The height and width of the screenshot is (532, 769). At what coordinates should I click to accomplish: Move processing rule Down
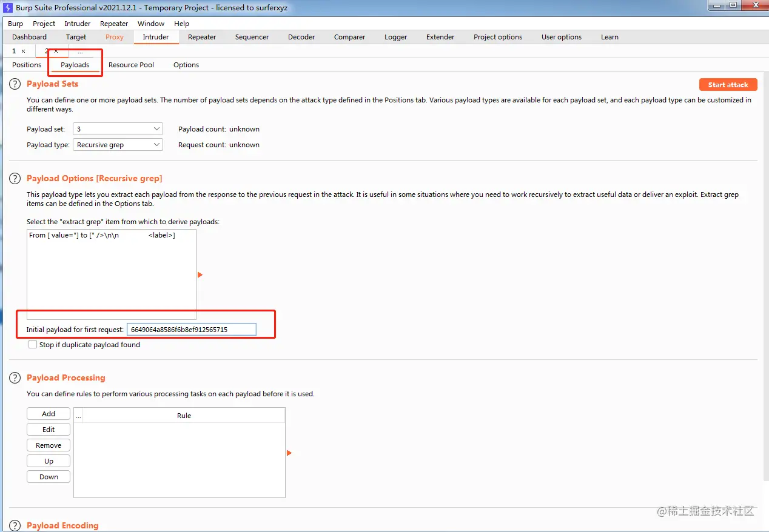[49, 477]
